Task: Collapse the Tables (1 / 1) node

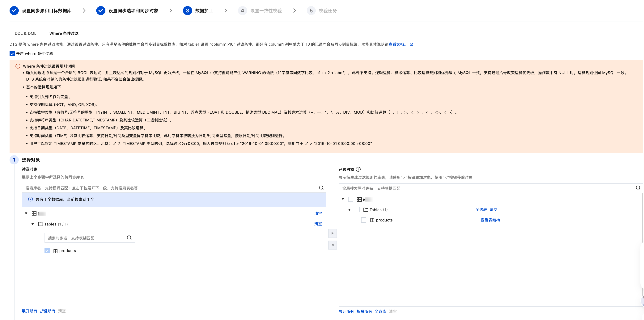Action: [x=32, y=224]
